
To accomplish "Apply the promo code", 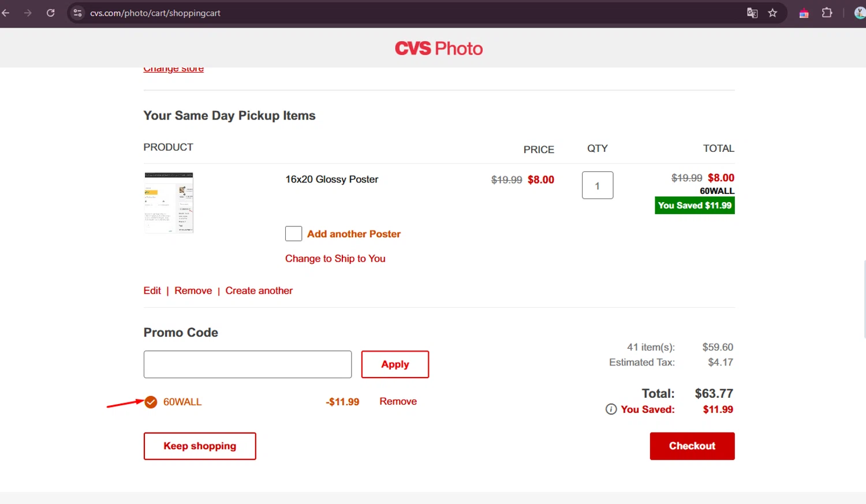I will pyautogui.click(x=395, y=364).
